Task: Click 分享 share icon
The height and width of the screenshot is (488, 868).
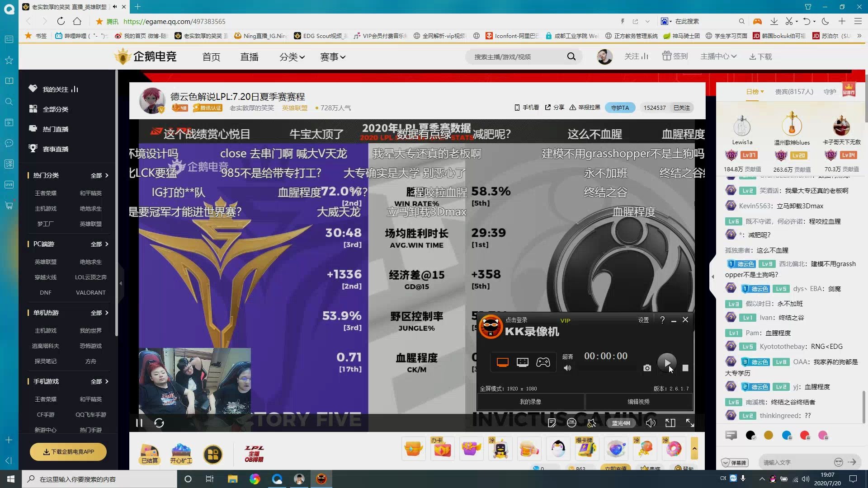Action: pyautogui.click(x=555, y=108)
